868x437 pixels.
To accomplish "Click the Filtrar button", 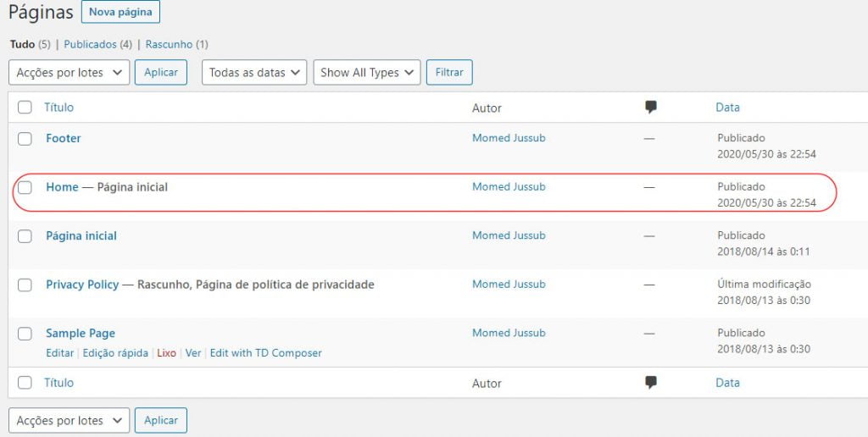I will tap(449, 73).
